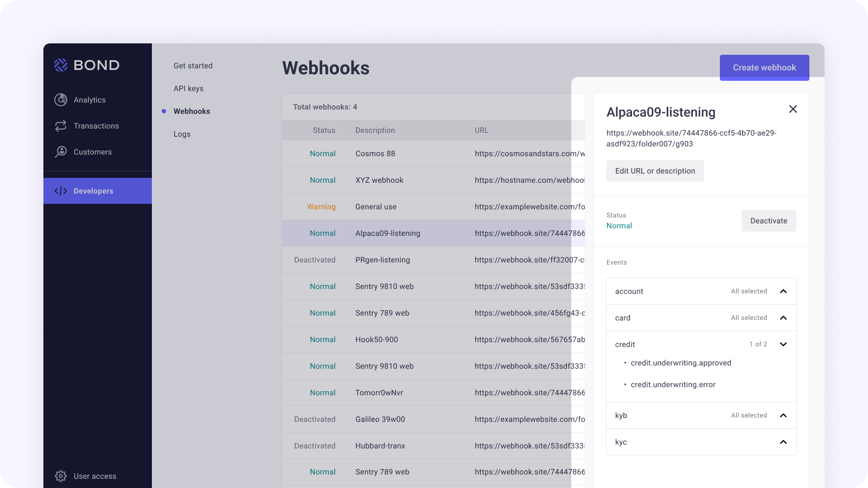Switch to API keys

pos(188,88)
